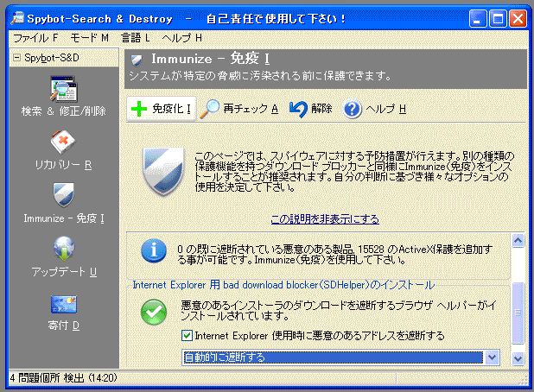Click the この説明を非表示にする link
This screenshot has width=534, height=392.
pyautogui.click(x=325, y=219)
